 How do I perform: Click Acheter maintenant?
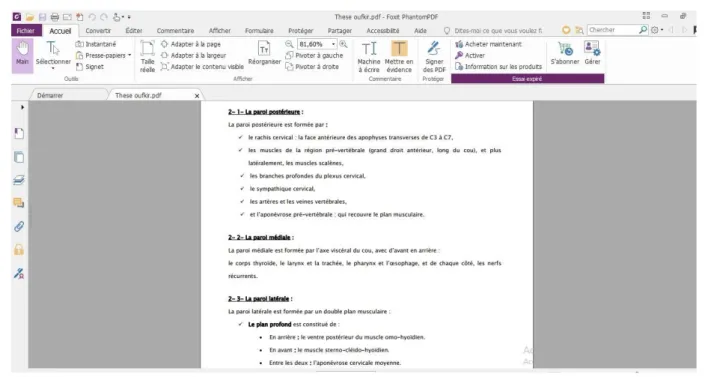coord(488,44)
